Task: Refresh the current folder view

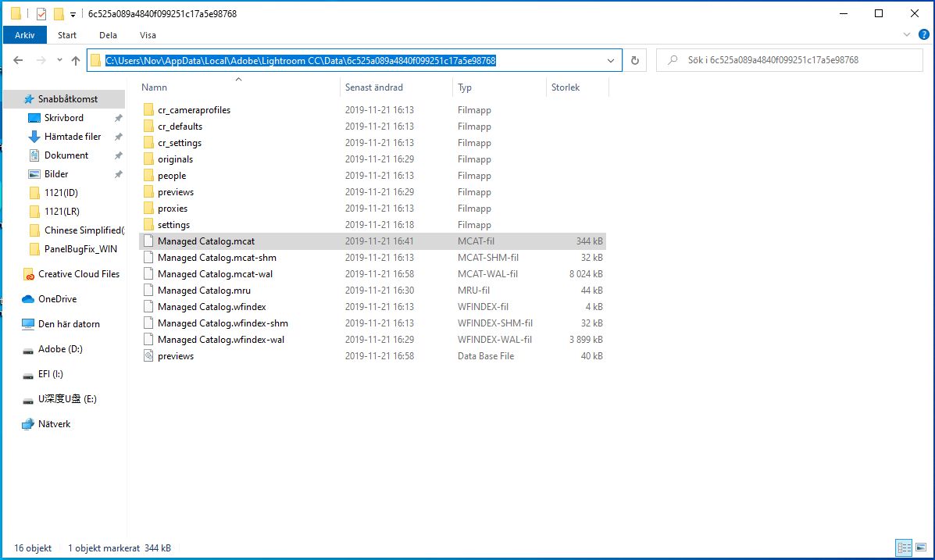Action: (635, 60)
